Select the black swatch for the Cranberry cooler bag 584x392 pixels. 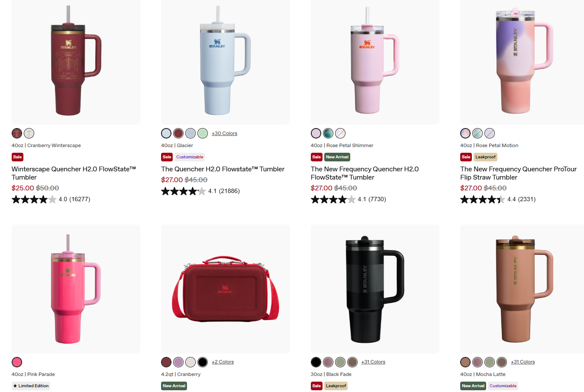point(203,362)
